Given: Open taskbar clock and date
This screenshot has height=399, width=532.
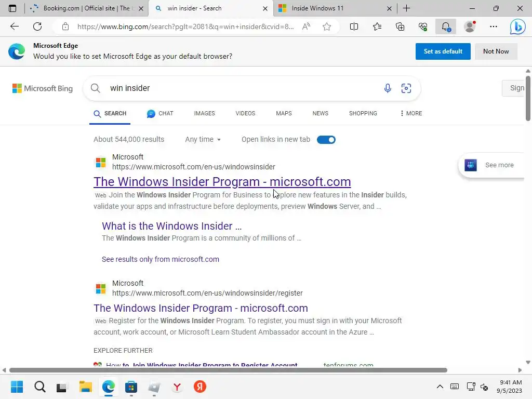Looking at the screenshot, I should coord(510,387).
